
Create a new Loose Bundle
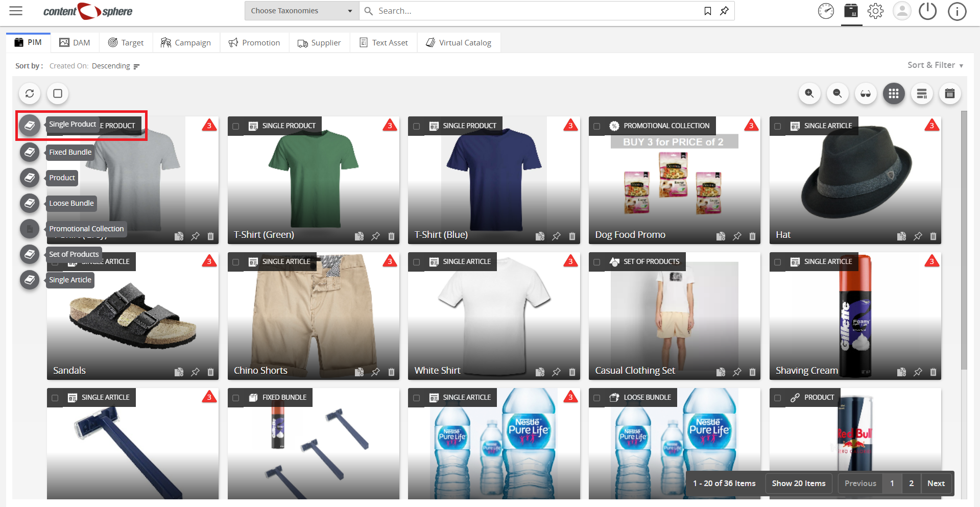30,203
